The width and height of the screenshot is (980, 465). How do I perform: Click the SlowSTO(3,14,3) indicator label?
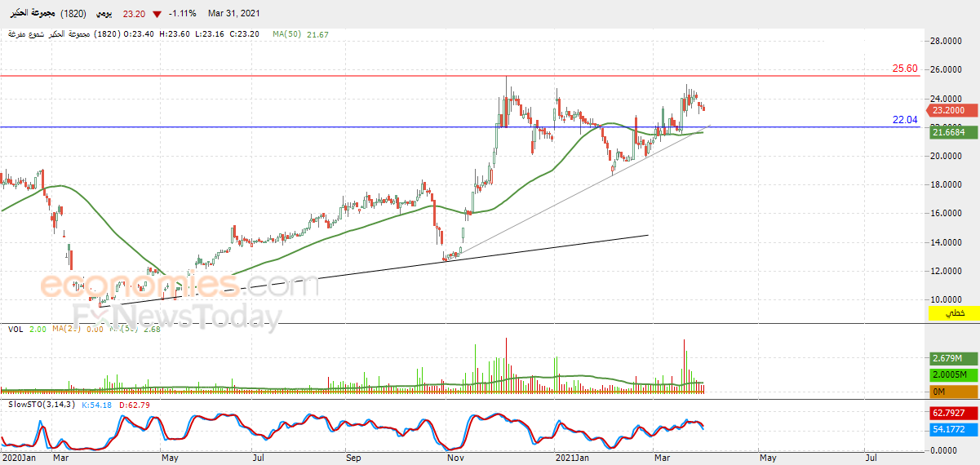[x=42, y=405]
